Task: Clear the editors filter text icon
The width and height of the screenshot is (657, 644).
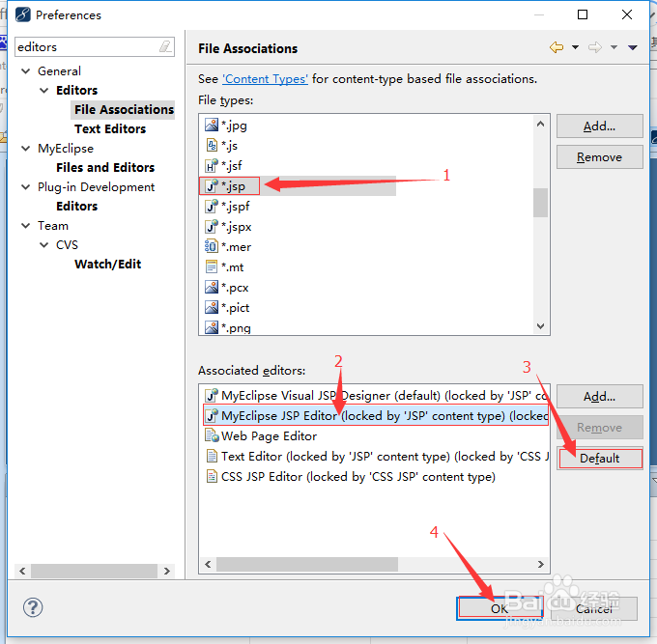Action: point(165,46)
